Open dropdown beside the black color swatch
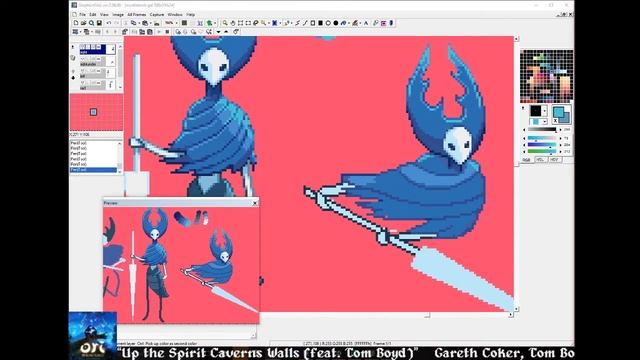 point(544,111)
